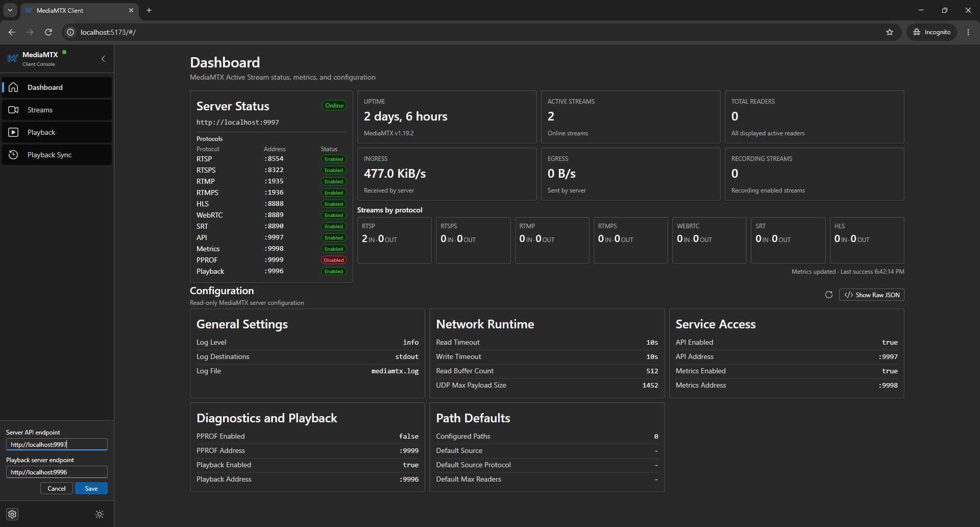The image size is (980, 527).
Task: Click the Online status badge
Action: tap(334, 106)
